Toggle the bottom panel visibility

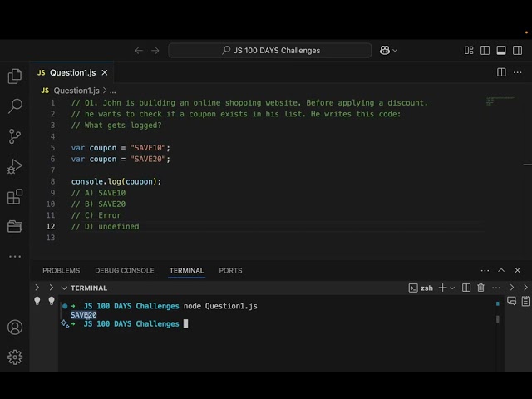(501, 51)
